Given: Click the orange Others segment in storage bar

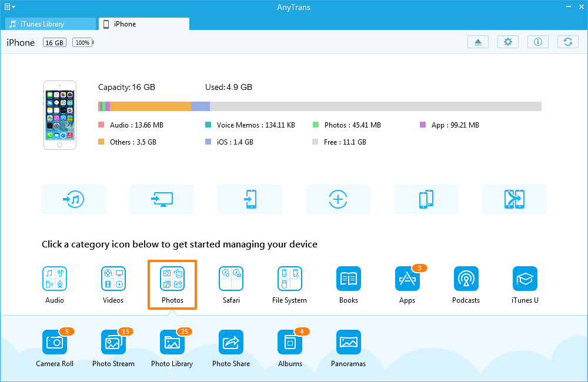Looking at the screenshot, I should [151, 106].
